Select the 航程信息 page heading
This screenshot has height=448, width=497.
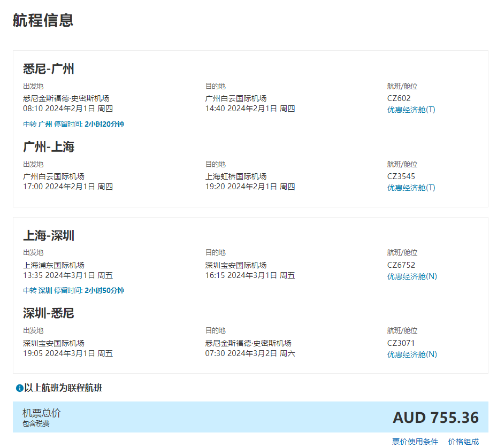pyautogui.click(x=43, y=20)
